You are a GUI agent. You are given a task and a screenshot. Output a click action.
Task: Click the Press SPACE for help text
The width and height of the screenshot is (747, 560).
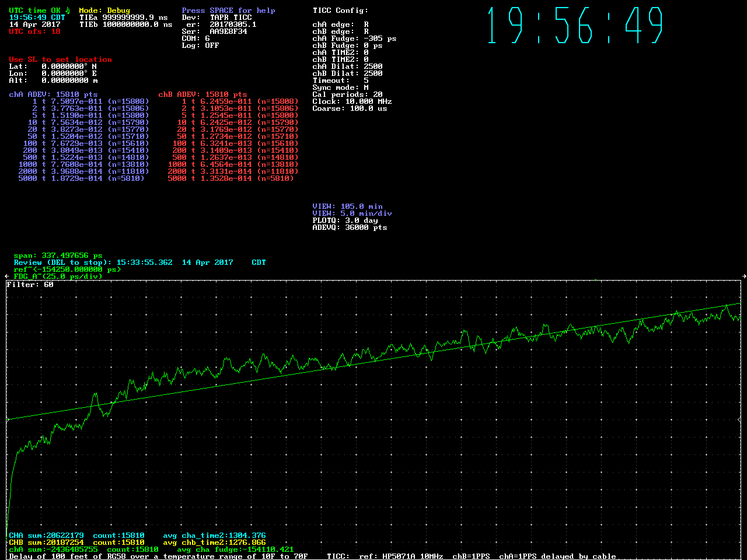point(228,10)
